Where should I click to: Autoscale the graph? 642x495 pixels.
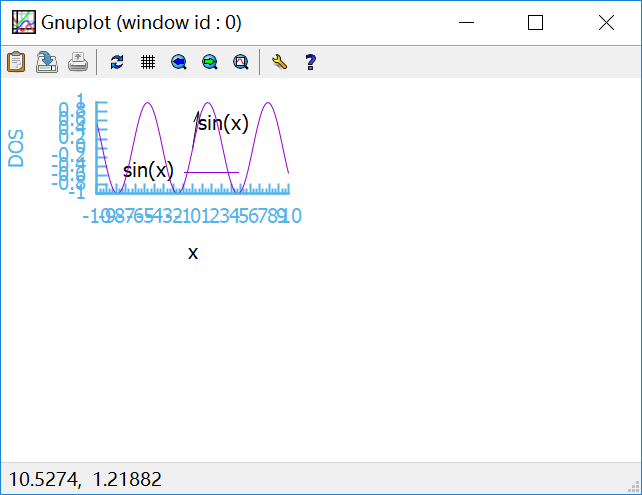click(x=241, y=62)
